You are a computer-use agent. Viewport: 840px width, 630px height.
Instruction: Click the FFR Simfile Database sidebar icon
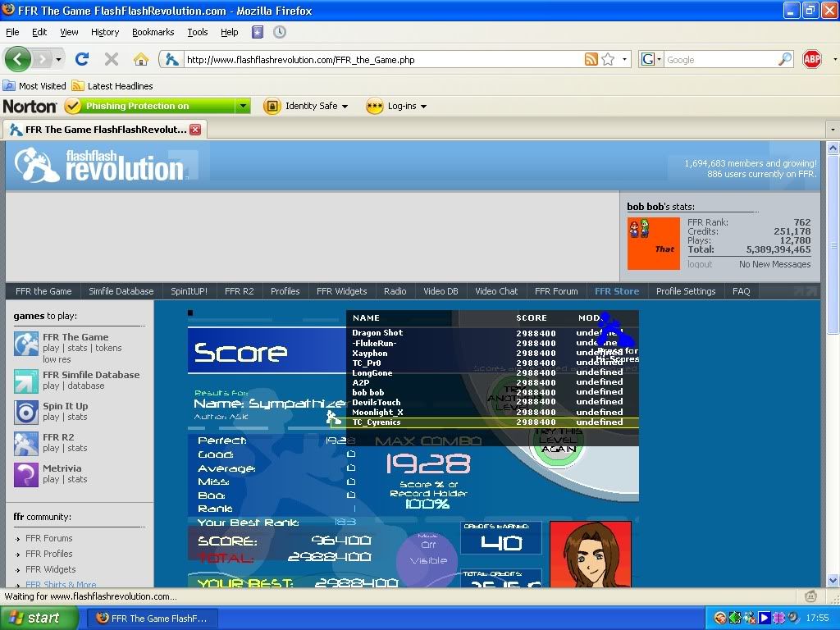(26, 381)
